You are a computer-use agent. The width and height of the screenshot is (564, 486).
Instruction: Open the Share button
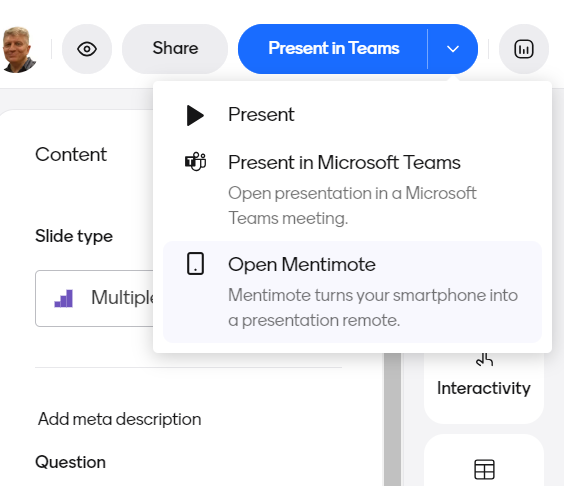coord(175,49)
